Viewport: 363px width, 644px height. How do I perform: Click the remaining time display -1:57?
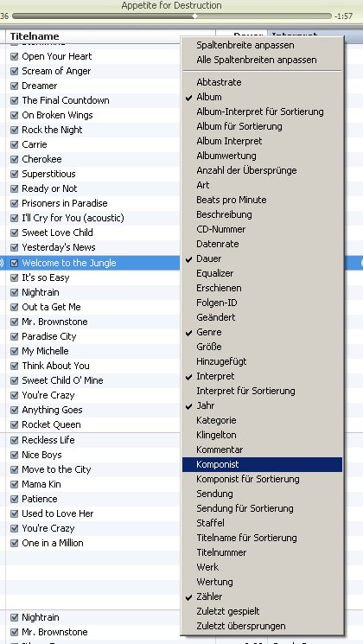click(x=344, y=16)
